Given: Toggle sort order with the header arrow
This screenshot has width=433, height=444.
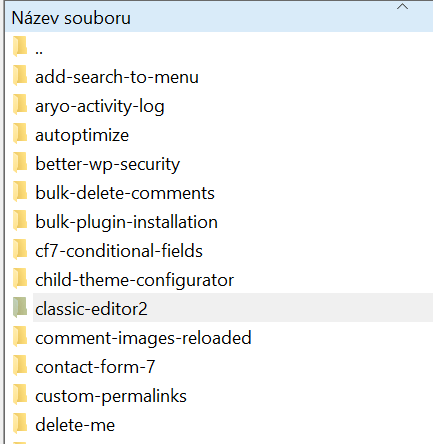Looking at the screenshot, I should pos(402,6).
